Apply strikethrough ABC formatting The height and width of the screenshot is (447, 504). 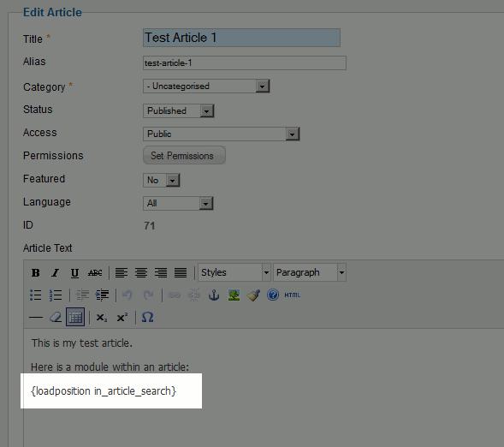[95, 272]
